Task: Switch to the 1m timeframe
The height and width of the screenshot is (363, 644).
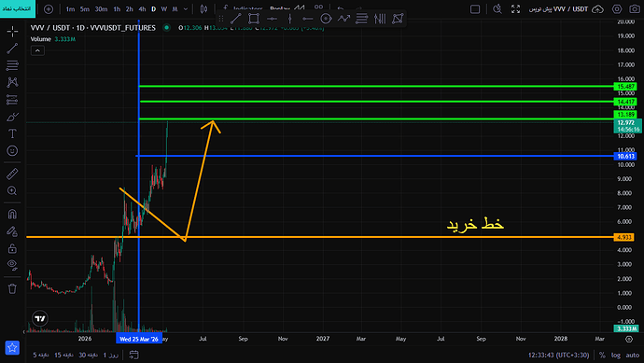Action: 70,9
